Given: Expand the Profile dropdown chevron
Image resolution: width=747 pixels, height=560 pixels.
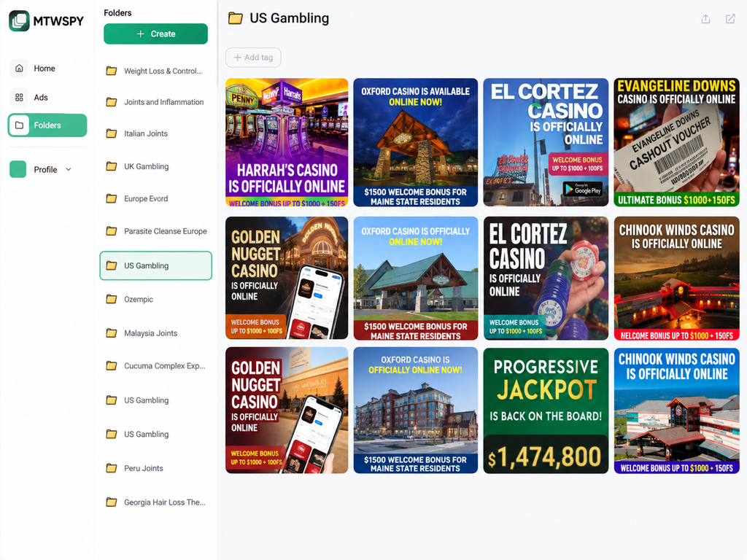Looking at the screenshot, I should (x=69, y=169).
